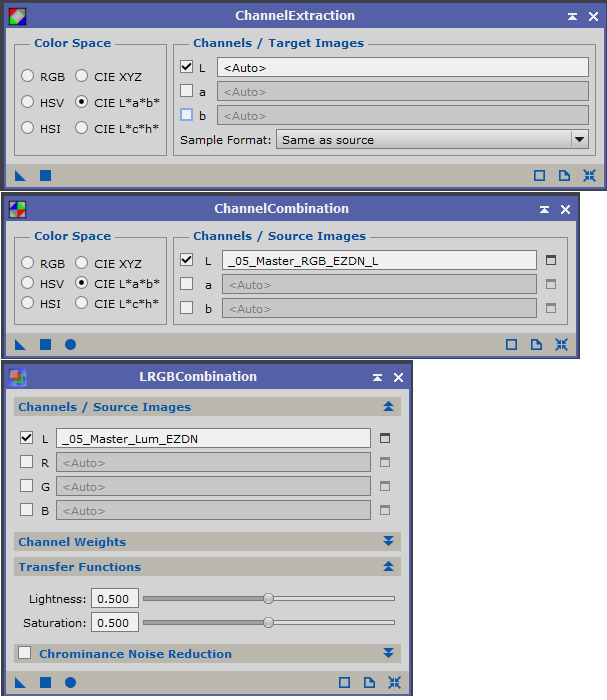
Task: Expand Chrominance Noise Reduction section
Action: click(x=388, y=653)
